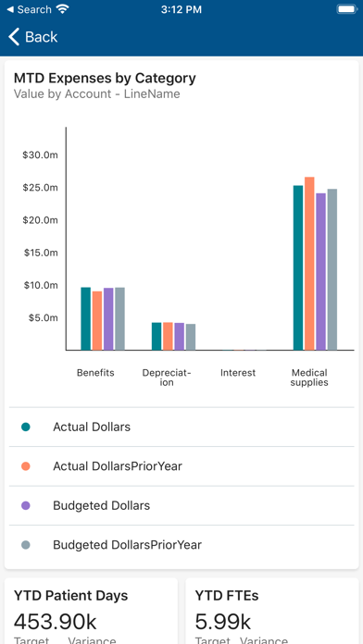This screenshot has height=644, width=363.
Task: Toggle the Actual DollarsPriorYear legend series
Action: [x=181, y=466]
